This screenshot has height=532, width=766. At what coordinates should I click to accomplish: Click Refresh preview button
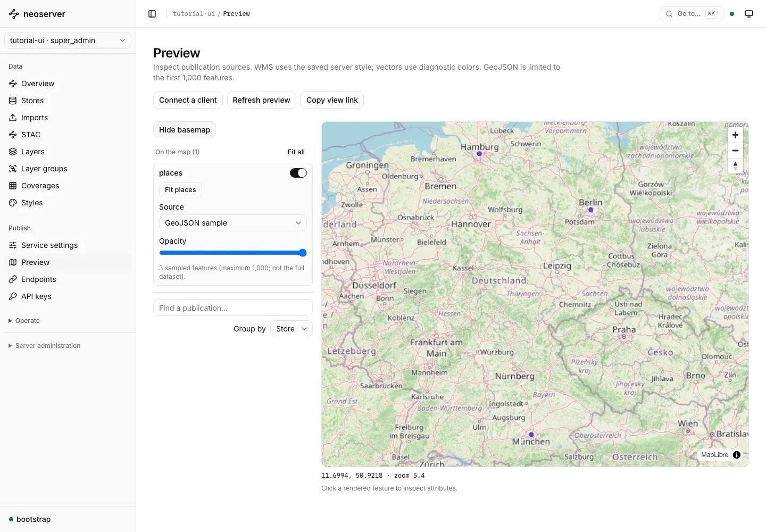(261, 100)
